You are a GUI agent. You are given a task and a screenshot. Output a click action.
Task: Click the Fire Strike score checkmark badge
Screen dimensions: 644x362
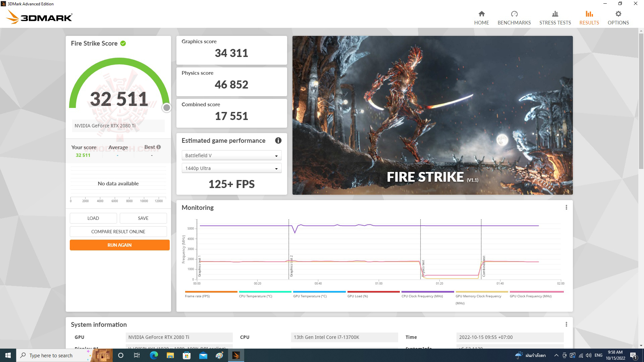123,43
